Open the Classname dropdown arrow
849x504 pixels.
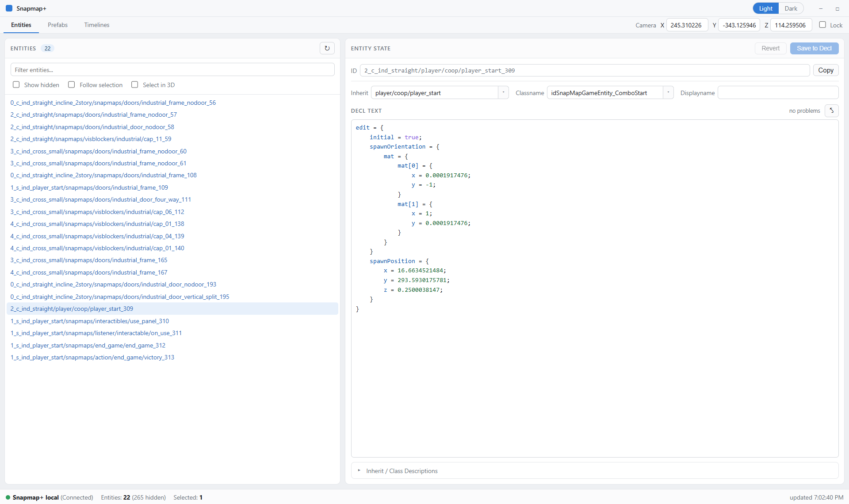(668, 92)
